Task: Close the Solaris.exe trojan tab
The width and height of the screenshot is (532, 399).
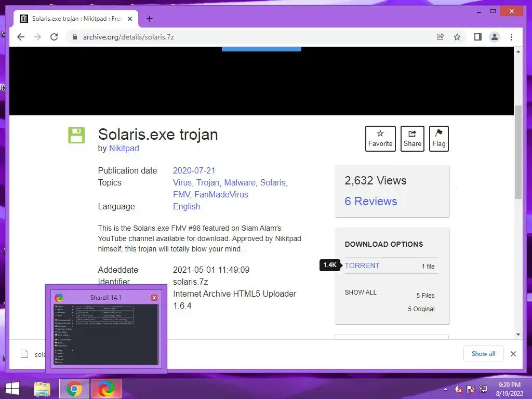Action: pos(129,19)
